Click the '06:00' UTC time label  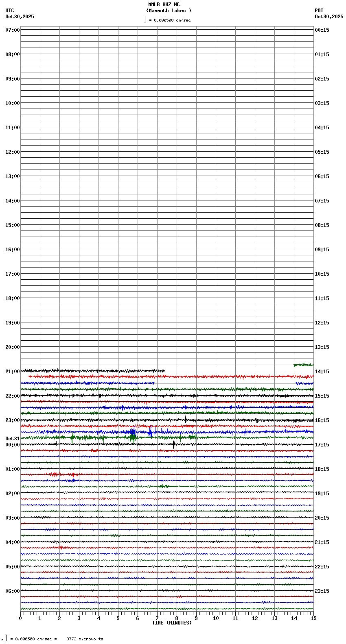[13, 591]
